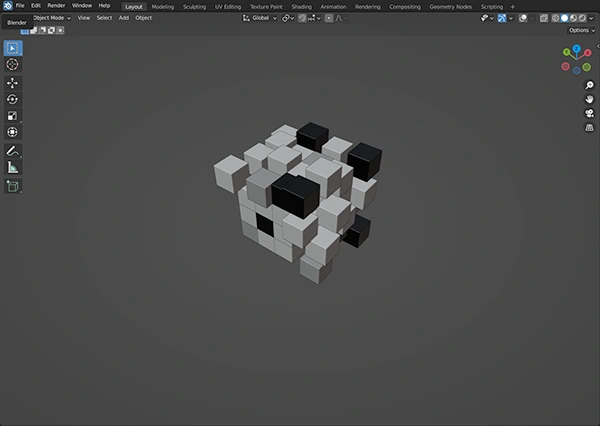Open the shading options dropdown arrow
The width and height of the screenshot is (600, 426).
[x=592, y=18]
